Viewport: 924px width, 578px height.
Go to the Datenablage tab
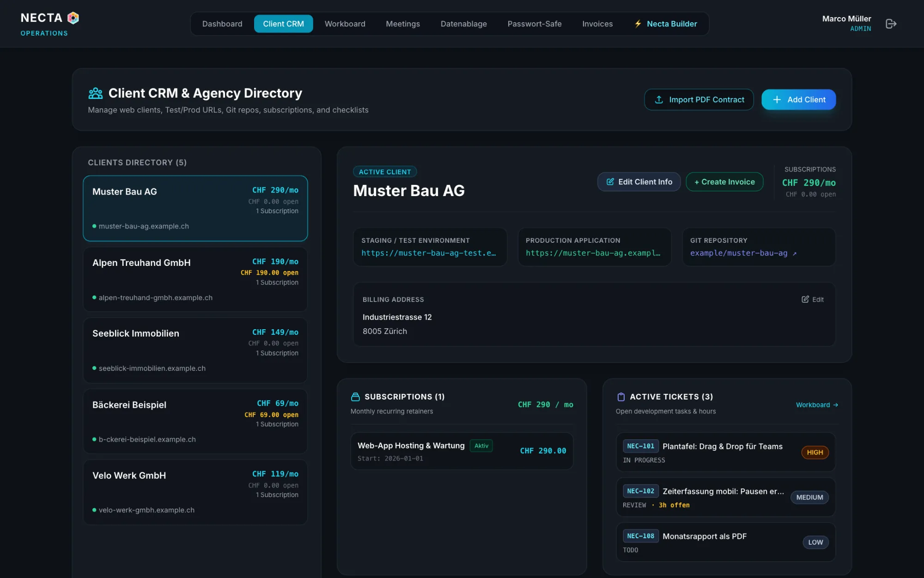pos(463,24)
